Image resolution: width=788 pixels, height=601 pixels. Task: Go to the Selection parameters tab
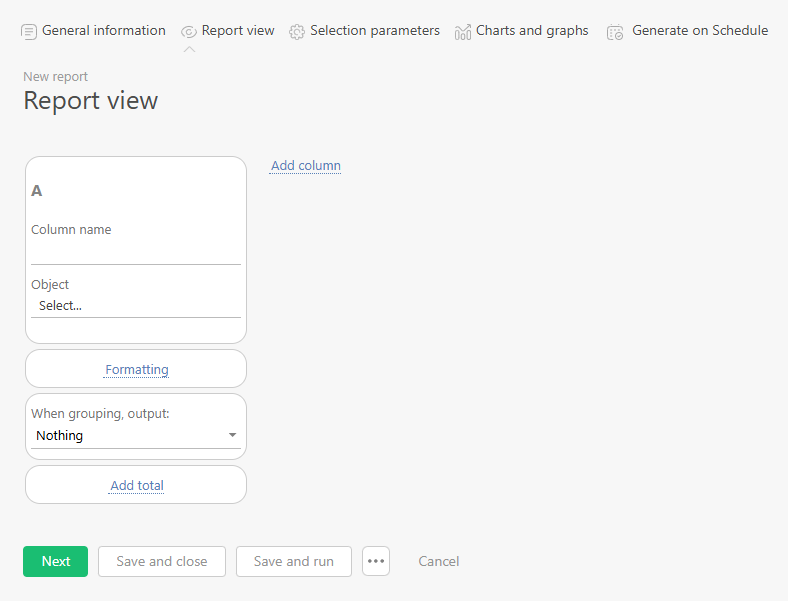tap(375, 31)
